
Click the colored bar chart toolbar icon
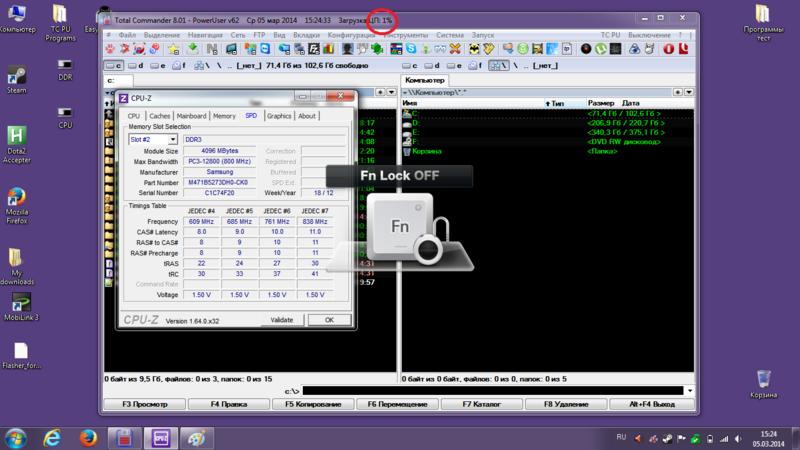coord(329,49)
